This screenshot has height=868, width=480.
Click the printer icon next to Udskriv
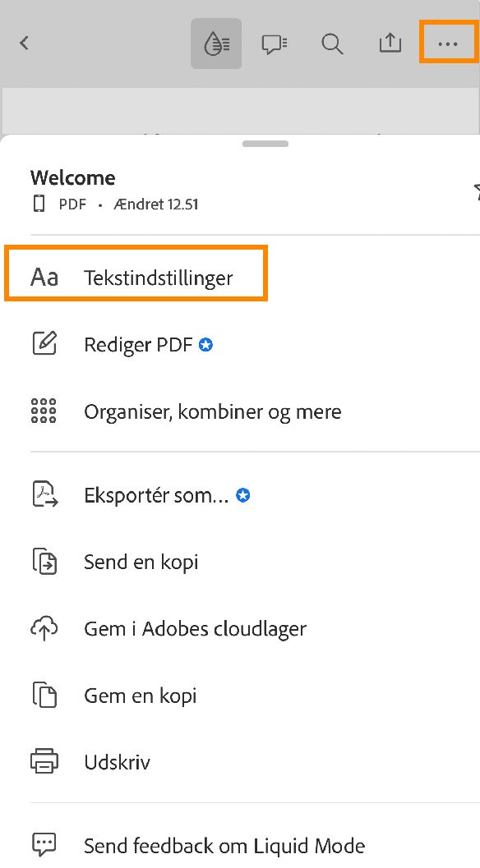click(x=44, y=761)
